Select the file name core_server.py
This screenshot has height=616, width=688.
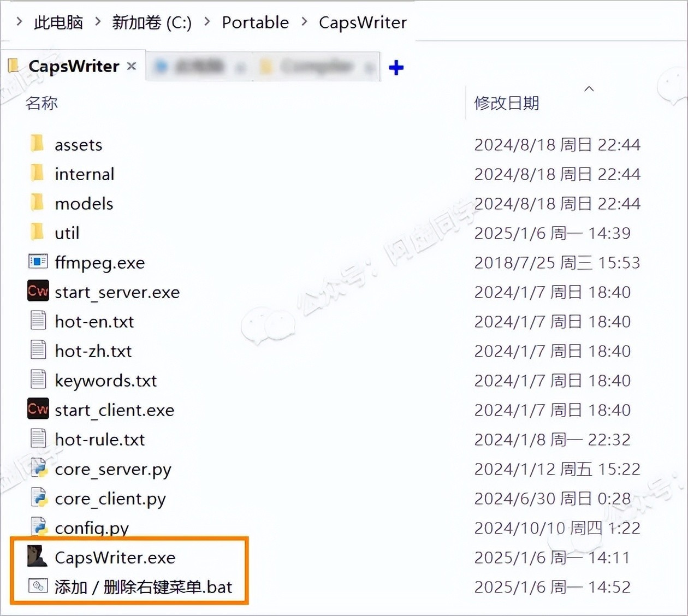click(113, 470)
